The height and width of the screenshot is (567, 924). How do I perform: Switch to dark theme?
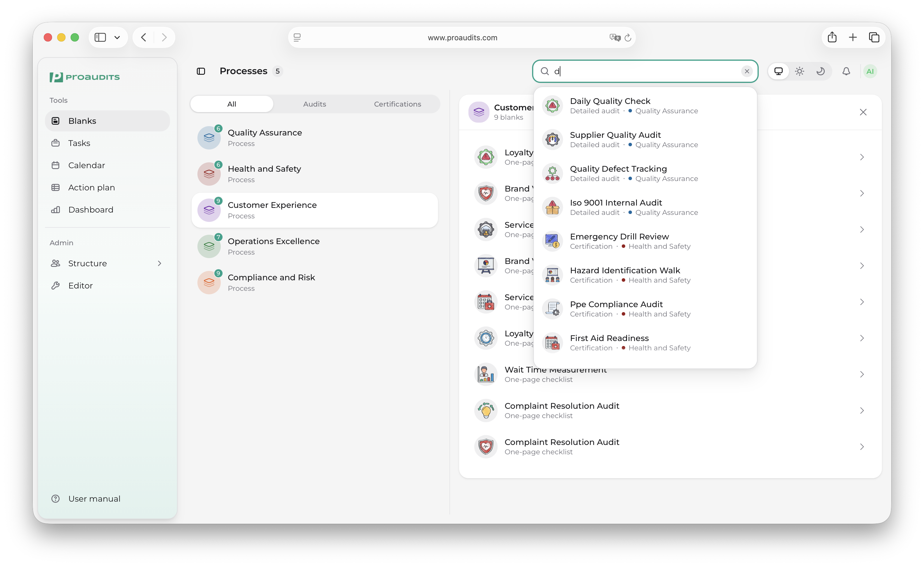(x=821, y=71)
